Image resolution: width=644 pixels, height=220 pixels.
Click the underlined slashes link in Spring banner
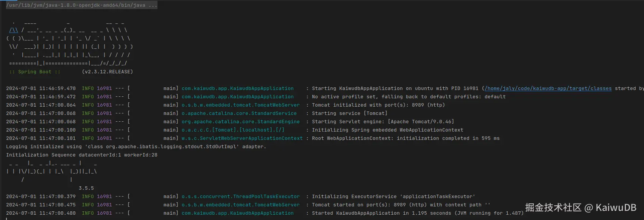(x=14, y=30)
